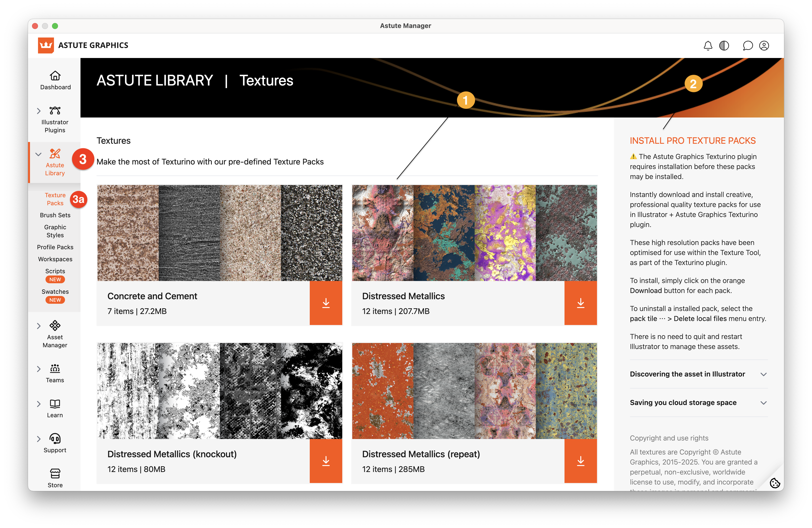This screenshot has height=528, width=812.
Task: Expand Saving you cloud storage space
Action: coord(698,402)
